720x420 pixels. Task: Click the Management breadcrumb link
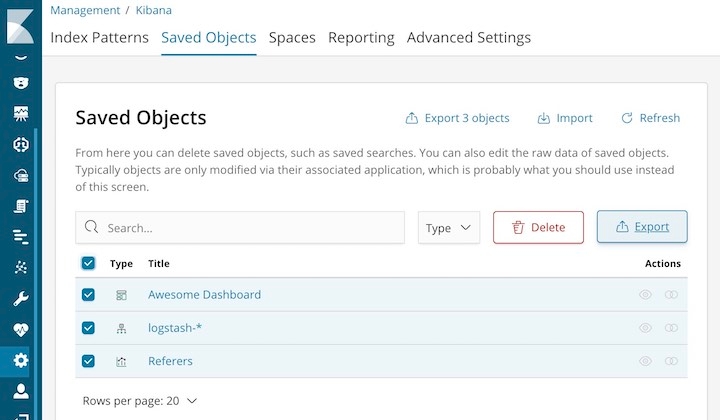click(x=85, y=10)
